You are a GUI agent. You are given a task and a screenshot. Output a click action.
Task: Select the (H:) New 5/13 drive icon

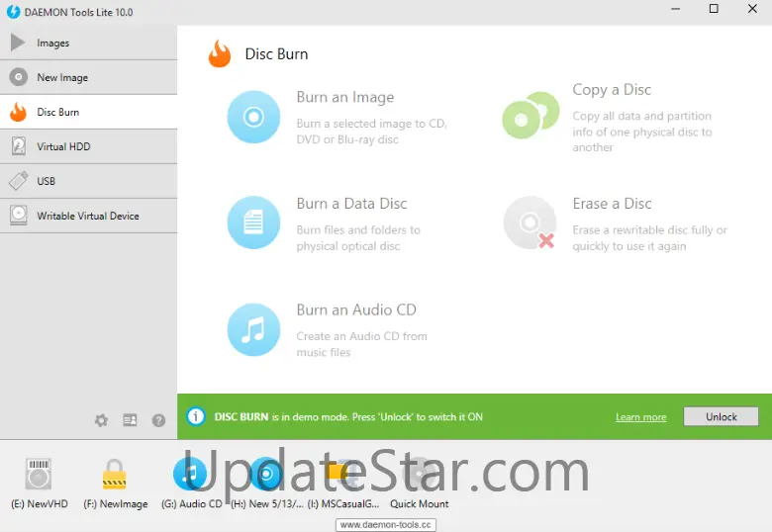(266, 474)
